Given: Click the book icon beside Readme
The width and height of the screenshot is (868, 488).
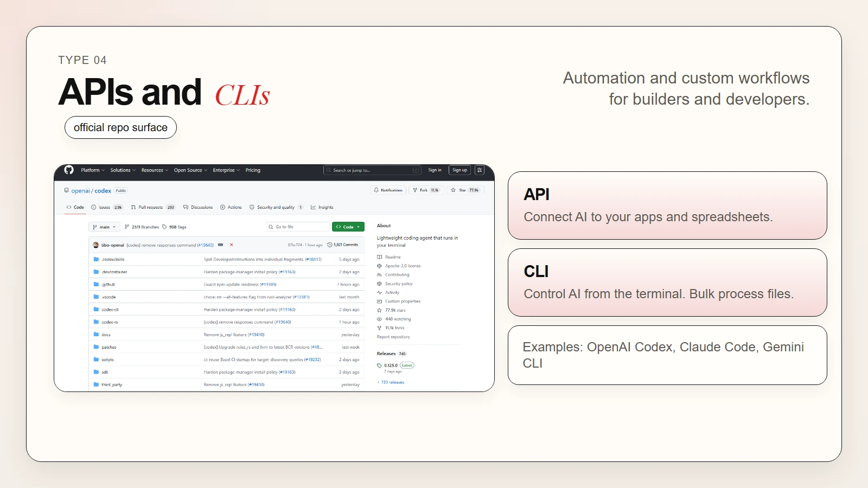Looking at the screenshot, I should tap(380, 257).
